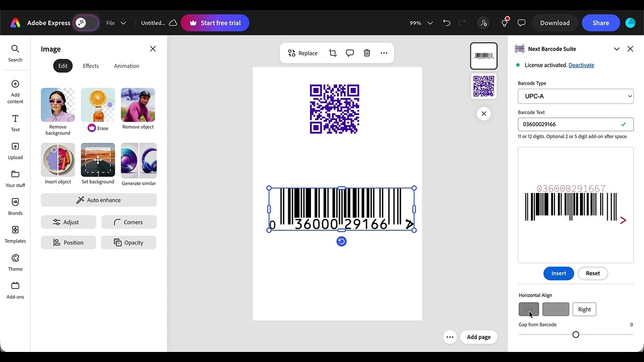Open Upload in the sidebar
Image resolution: width=644 pixels, height=362 pixels.
click(x=15, y=151)
